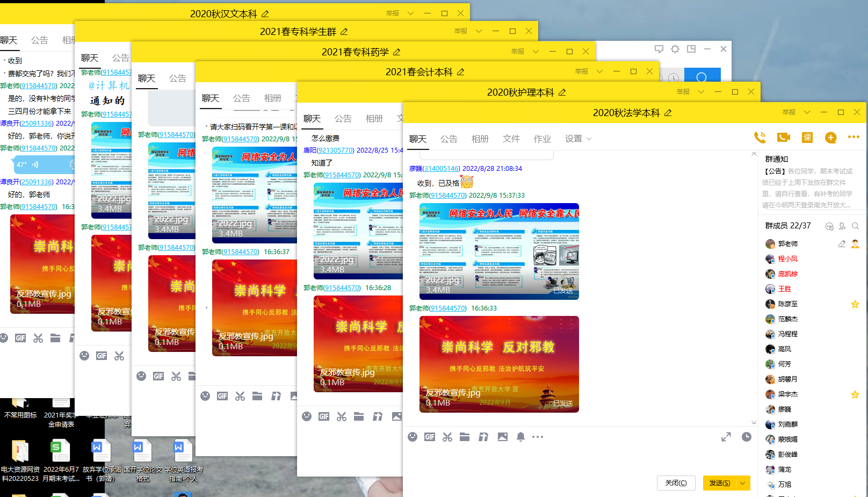Start a voice call in 2020秋法学本科 group

point(759,138)
